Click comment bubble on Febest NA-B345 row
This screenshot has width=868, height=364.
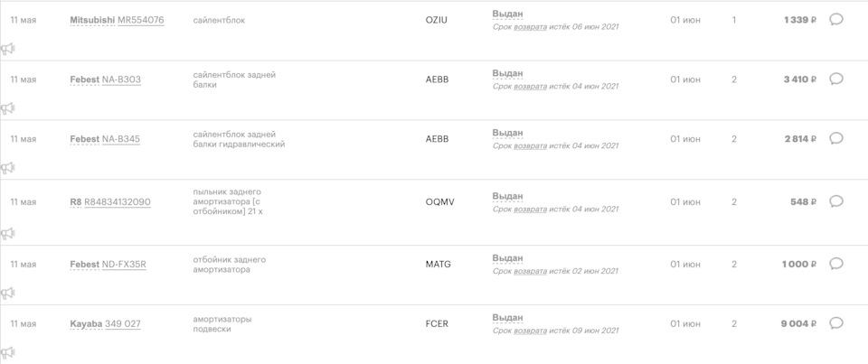[x=836, y=138]
